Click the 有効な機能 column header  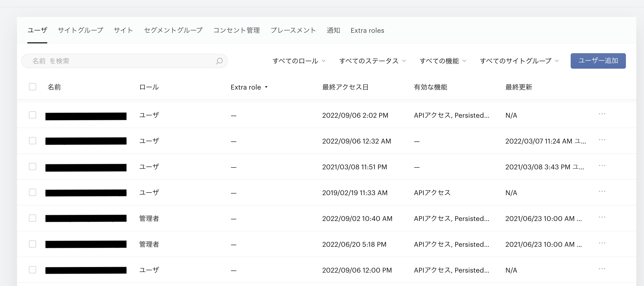tap(430, 87)
